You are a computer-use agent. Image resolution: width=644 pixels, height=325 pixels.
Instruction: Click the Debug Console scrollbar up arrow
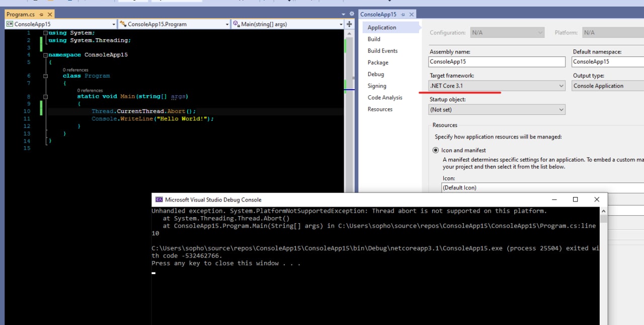point(604,211)
